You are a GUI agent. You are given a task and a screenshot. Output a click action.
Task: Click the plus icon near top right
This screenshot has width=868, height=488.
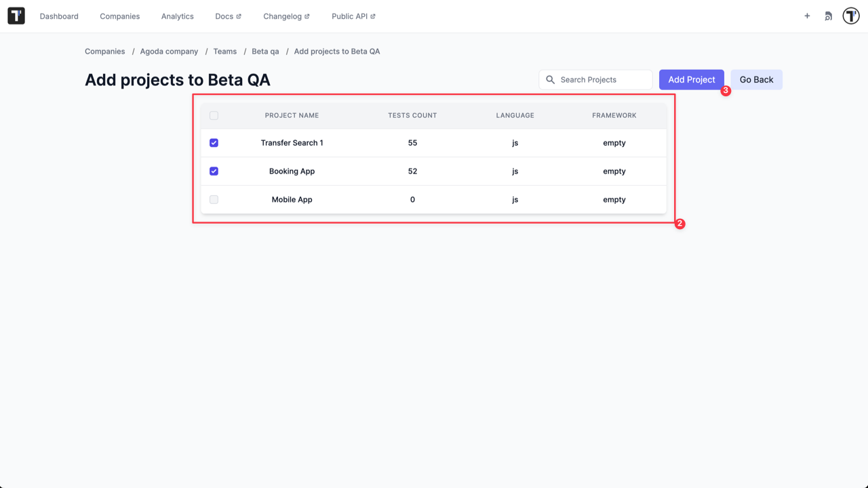coord(807,16)
